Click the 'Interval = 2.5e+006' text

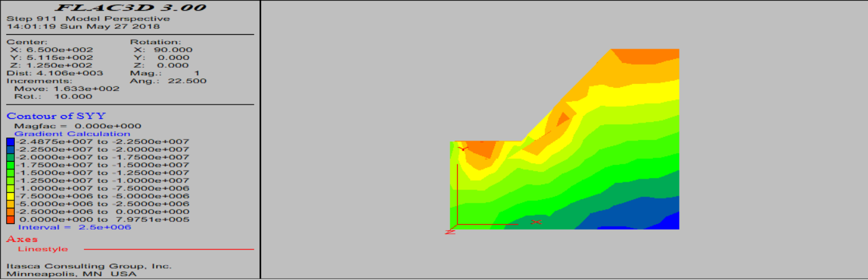(x=75, y=227)
